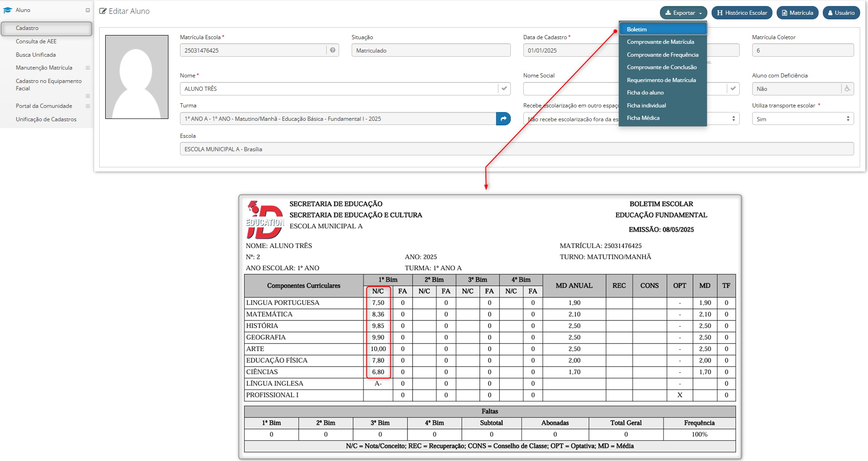This screenshot has height=461, width=868.
Task: Expand Cadastro no Equipamento Facial submenu
Action: [x=88, y=96]
